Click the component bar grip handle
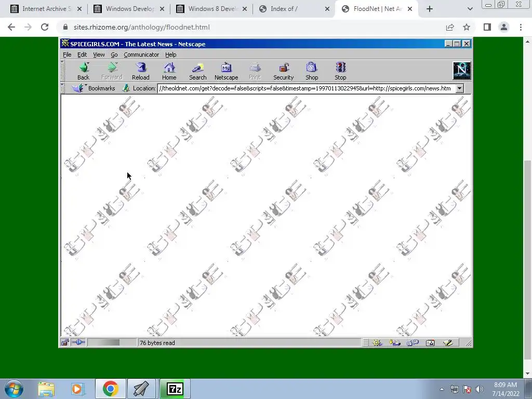532x399 pixels. (365, 343)
